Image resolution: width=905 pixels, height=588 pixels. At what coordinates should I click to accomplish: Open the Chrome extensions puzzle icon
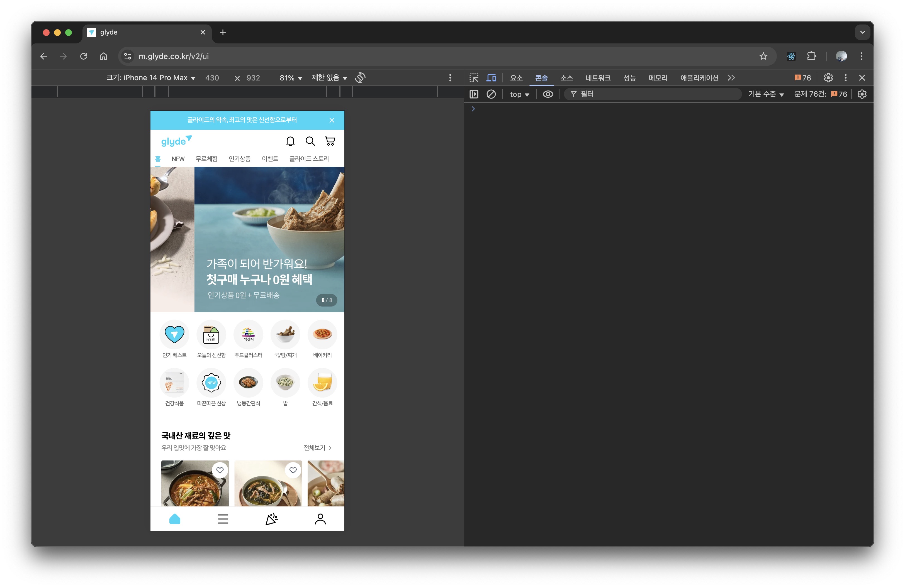811,56
